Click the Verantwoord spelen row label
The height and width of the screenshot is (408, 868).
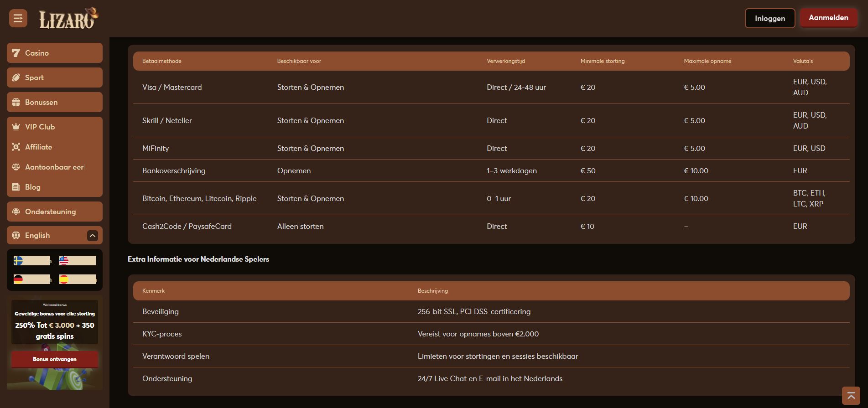(176, 356)
